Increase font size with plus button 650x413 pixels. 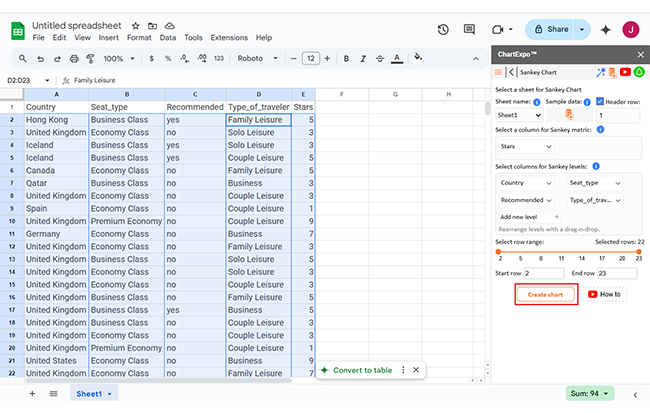[327, 58]
